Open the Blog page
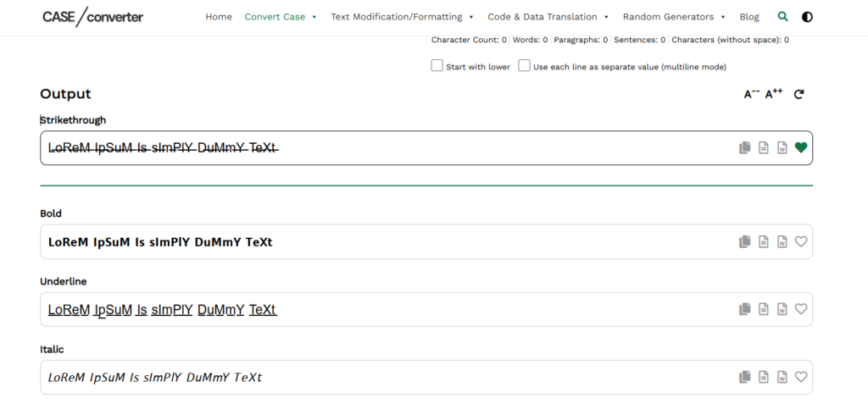The width and height of the screenshot is (868, 420). pos(749,17)
